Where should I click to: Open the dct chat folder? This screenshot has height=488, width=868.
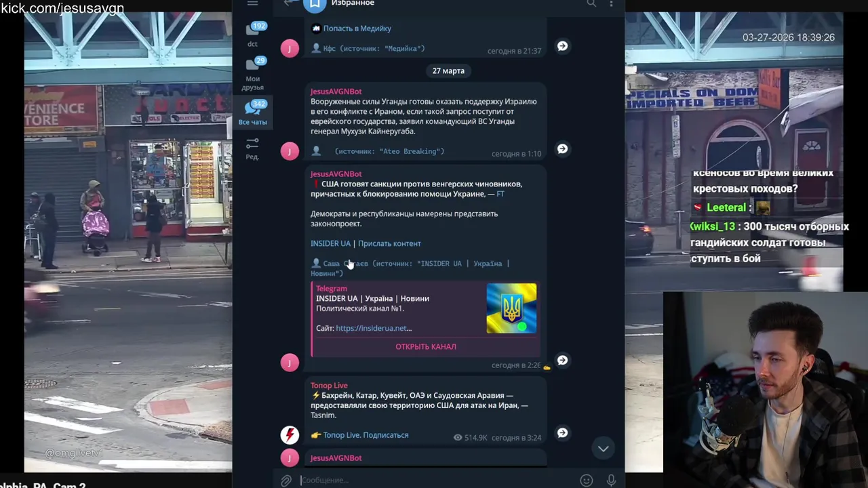click(252, 35)
